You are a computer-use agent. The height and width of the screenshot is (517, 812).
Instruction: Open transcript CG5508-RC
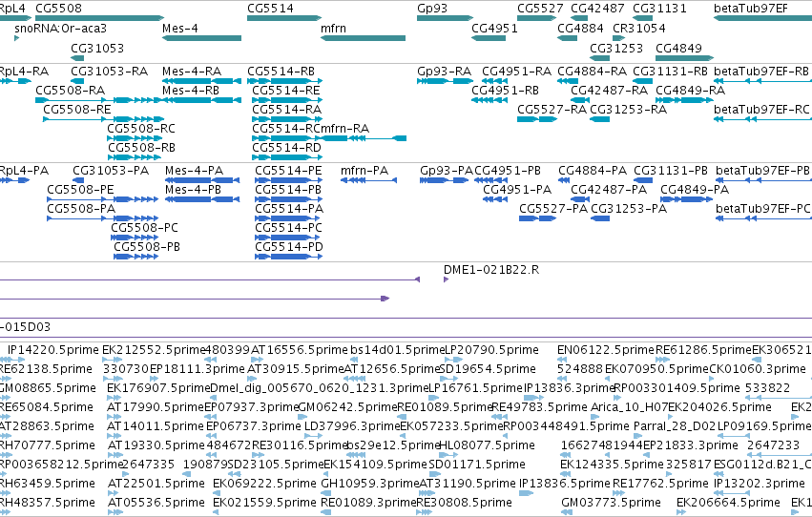[x=141, y=129]
